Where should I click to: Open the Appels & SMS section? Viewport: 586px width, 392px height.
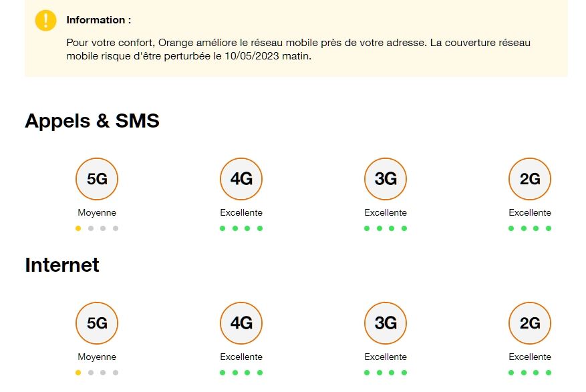[92, 121]
